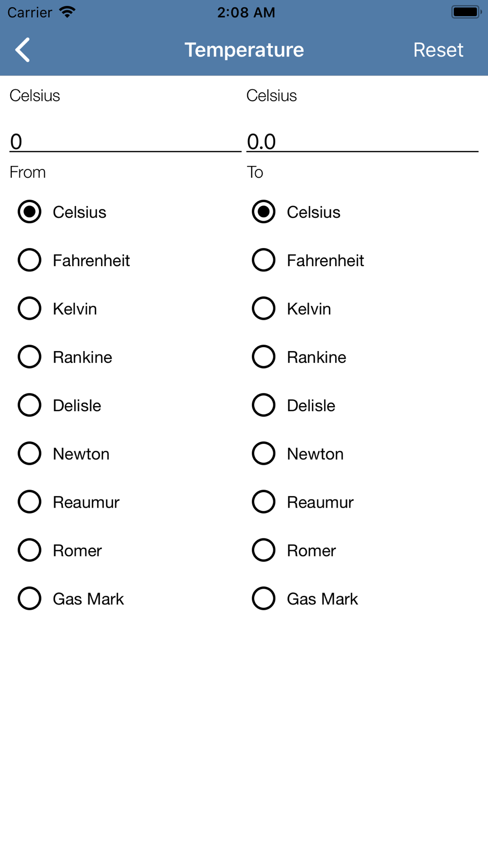Select Gas Mark in the To list
The height and width of the screenshot is (868, 488).
point(305,599)
